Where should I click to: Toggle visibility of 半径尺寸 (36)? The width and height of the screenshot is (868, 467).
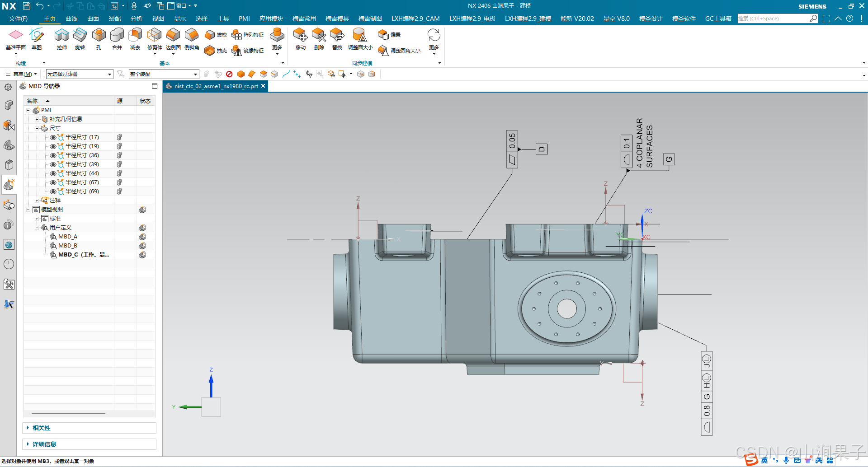(53, 155)
